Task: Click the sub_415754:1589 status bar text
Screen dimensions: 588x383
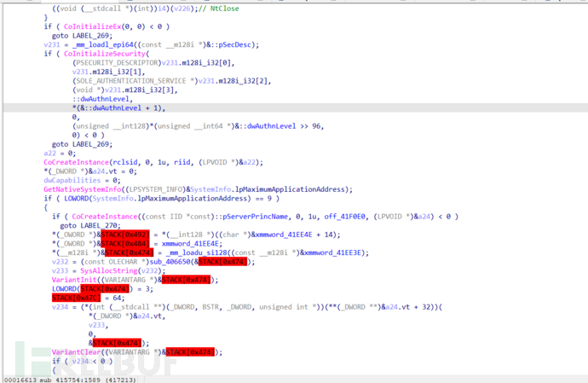Action: point(70,380)
